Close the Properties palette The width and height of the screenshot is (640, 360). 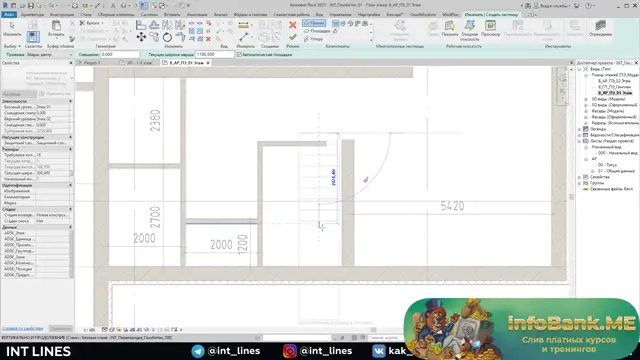pos(71,63)
